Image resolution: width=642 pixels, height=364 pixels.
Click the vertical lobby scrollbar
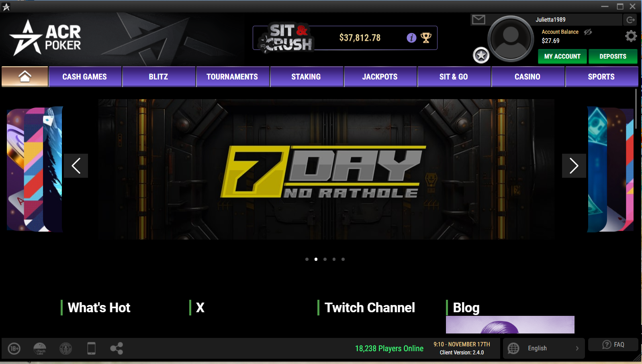tap(636, 109)
